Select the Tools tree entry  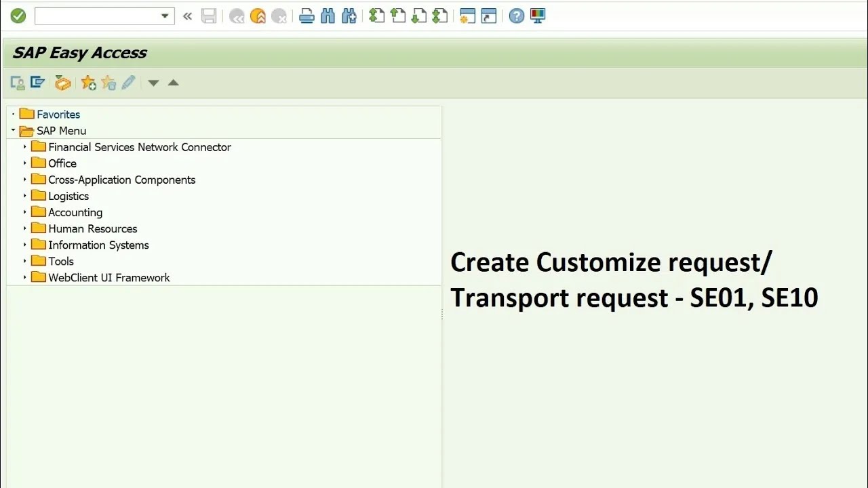coord(61,261)
